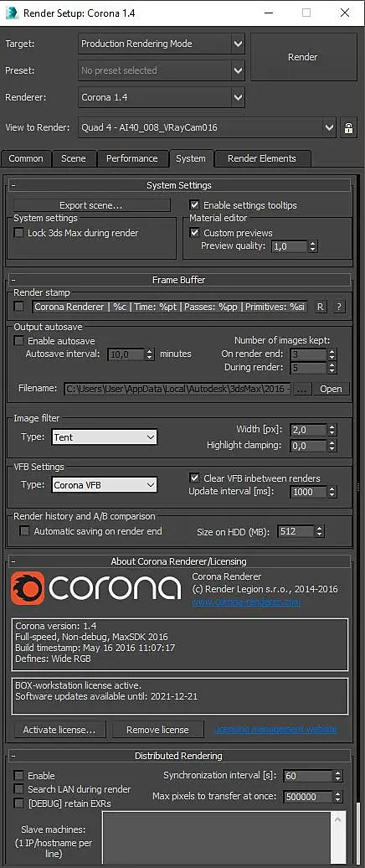Click Activate license... button

[x=59, y=730]
